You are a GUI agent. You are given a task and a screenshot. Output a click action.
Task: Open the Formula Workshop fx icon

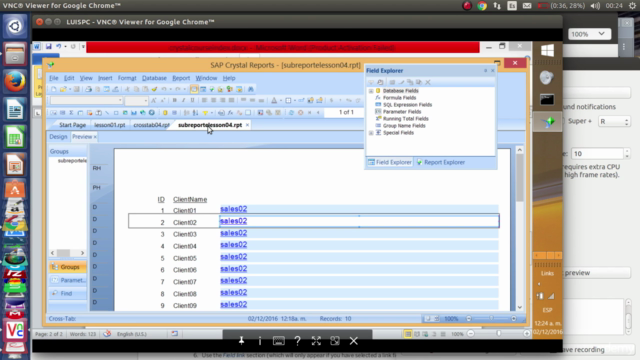tap(230, 113)
